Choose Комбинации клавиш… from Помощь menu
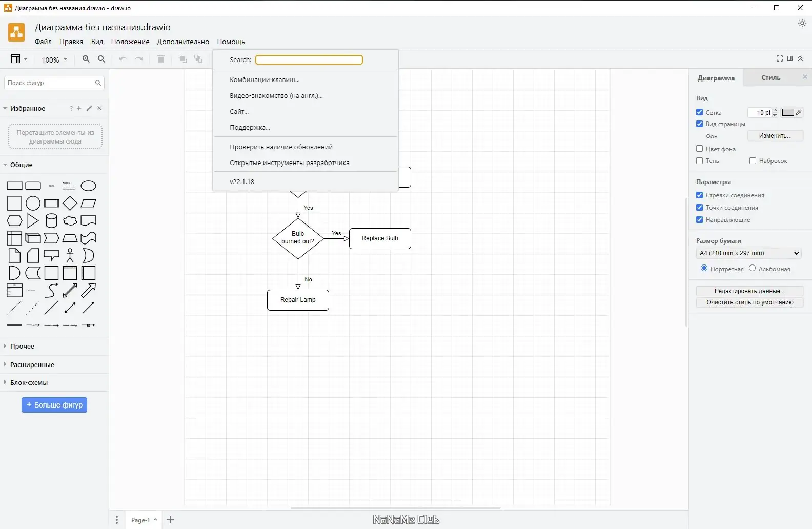The height and width of the screenshot is (529, 812). pyautogui.click(x=265, y=80)
